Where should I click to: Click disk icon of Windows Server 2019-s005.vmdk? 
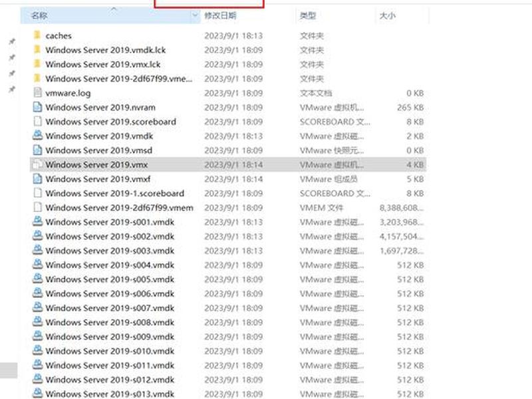(x=38, y=279)
